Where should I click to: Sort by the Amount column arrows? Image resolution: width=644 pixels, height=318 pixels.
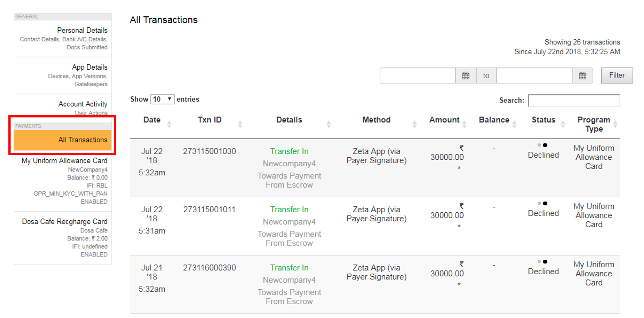[x=464, y=124]
